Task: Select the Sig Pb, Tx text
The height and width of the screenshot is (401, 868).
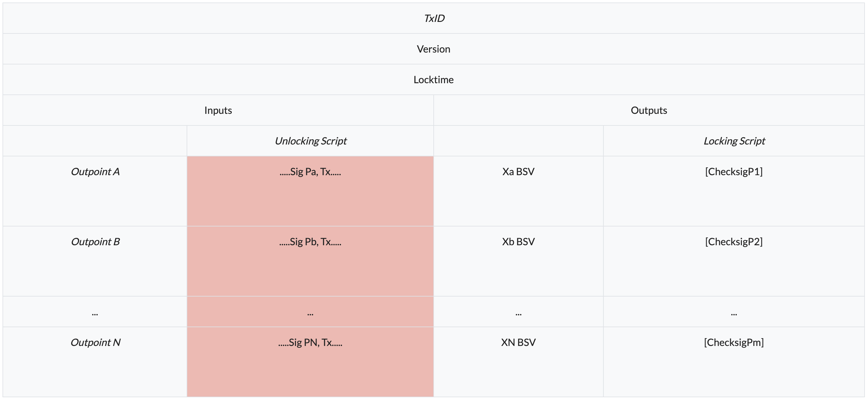Action: coord(310,242)
